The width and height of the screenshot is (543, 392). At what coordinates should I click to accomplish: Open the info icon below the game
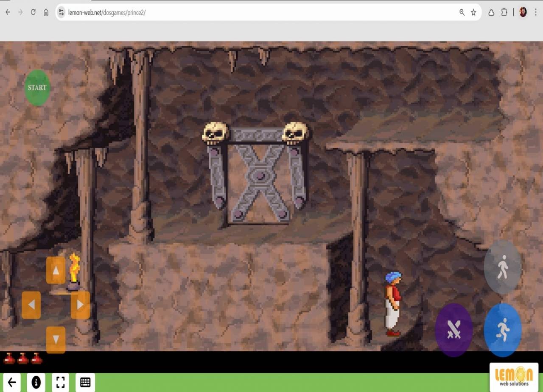click(36, 383)
